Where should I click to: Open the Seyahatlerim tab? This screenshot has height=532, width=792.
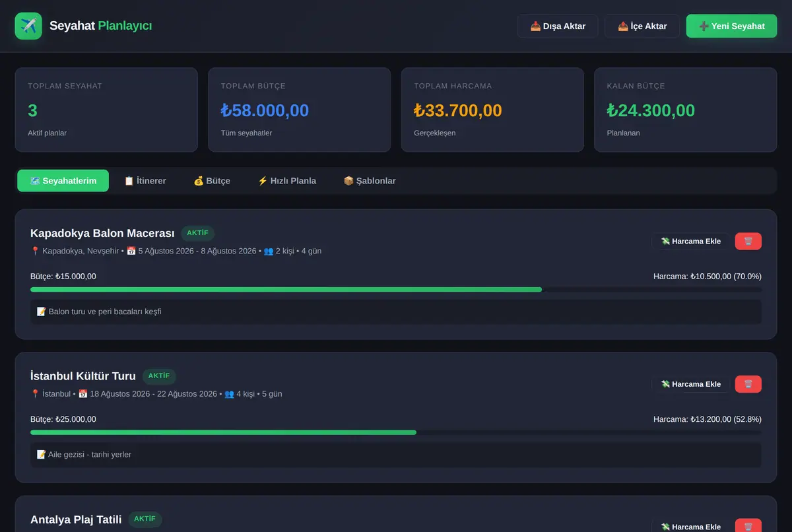(x=63, y=181)
